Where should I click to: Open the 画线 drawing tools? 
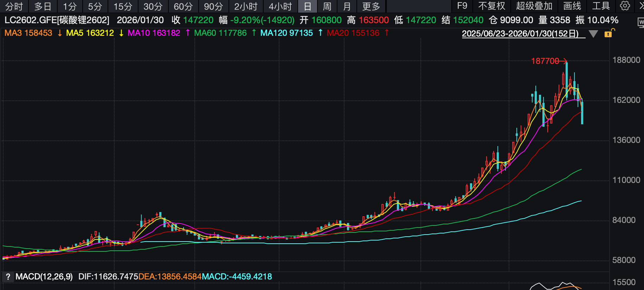point(572,6)
